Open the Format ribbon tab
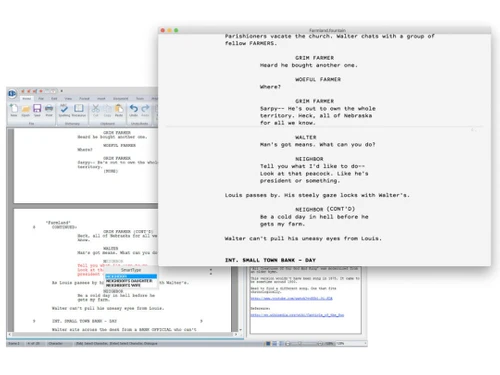The height and width of the screenshot is (375, 500). coord(84,99)
